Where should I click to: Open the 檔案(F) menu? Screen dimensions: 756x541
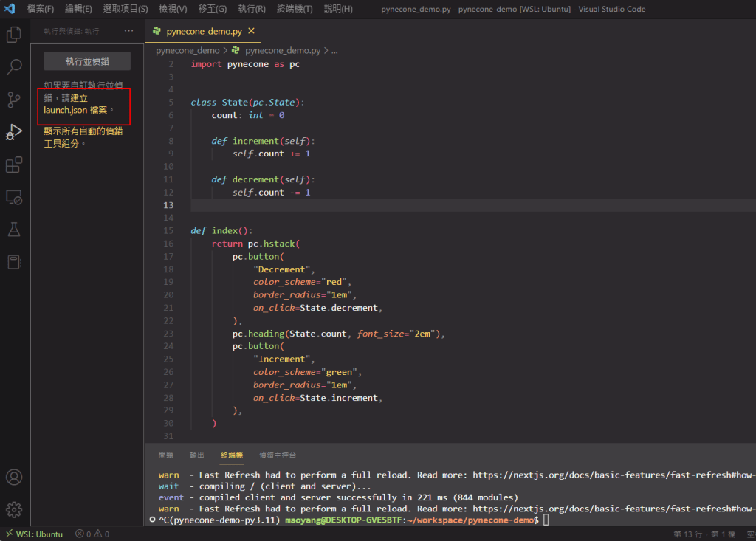pyautogui.click(x=41, y=9)
